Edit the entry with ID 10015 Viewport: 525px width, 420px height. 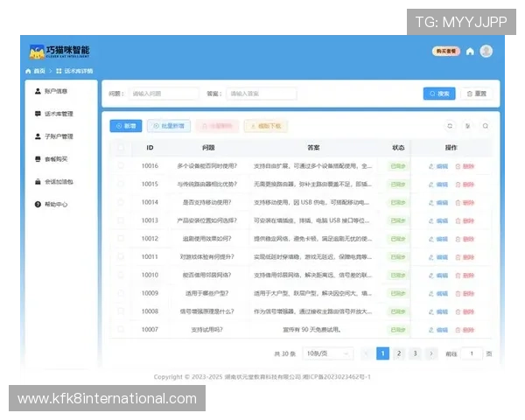click(x=438, y=185)
